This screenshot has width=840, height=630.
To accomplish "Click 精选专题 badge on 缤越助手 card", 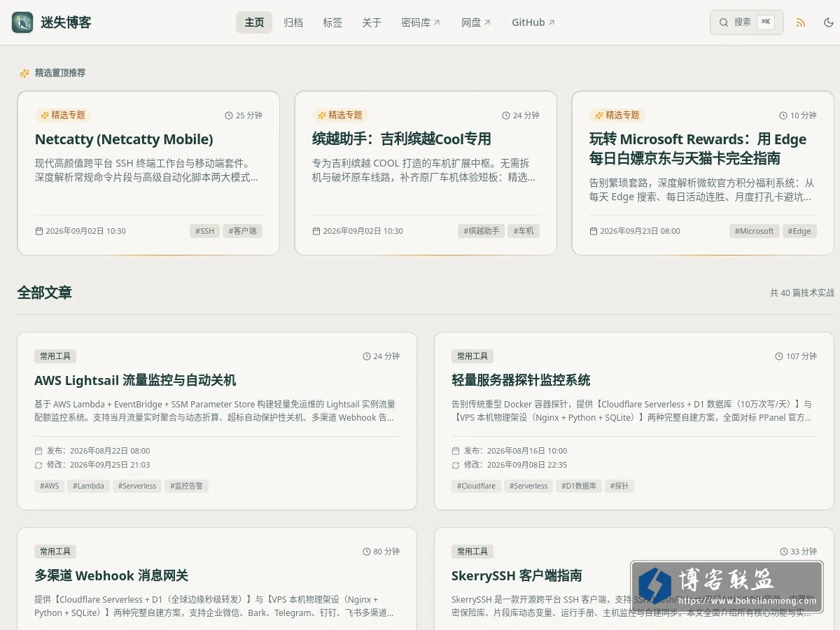I will click(x=340, y=115).
